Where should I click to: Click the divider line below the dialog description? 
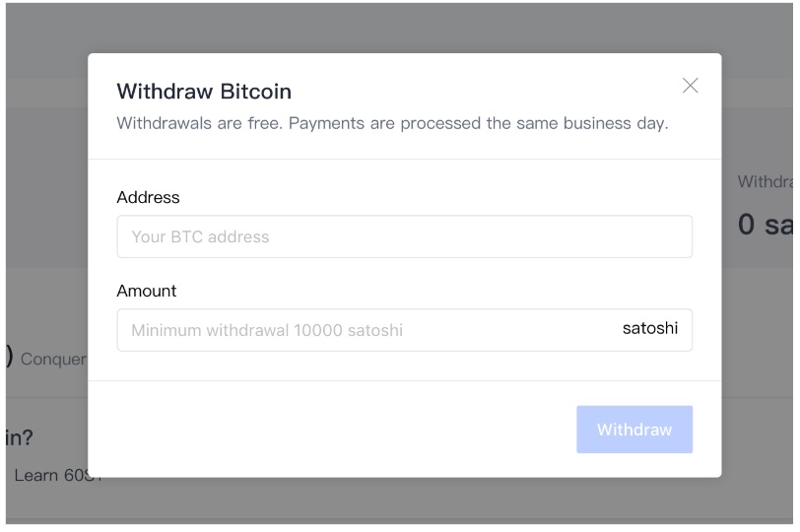click(404, 159)
